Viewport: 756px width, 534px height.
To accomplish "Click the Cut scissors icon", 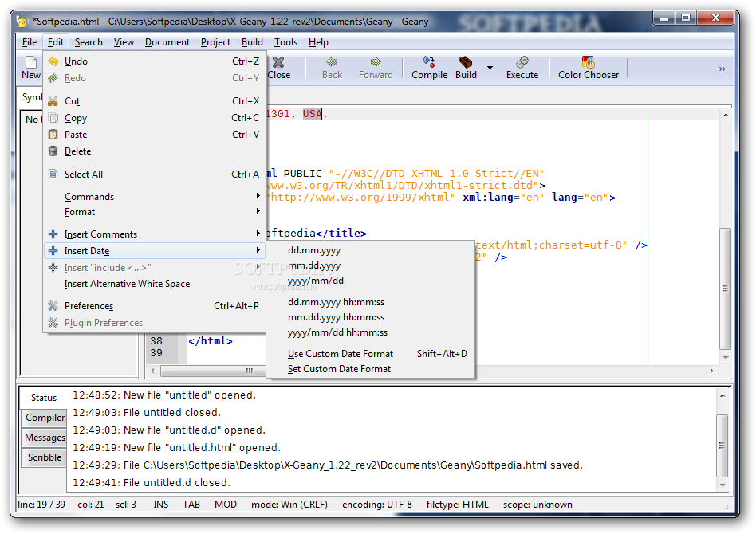I will 53,101.
